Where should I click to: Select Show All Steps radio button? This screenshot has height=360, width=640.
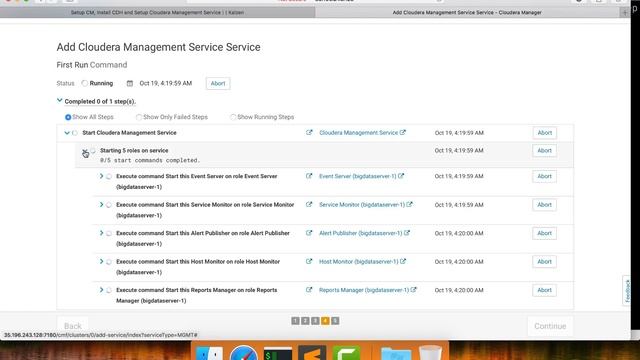(68, 117)
